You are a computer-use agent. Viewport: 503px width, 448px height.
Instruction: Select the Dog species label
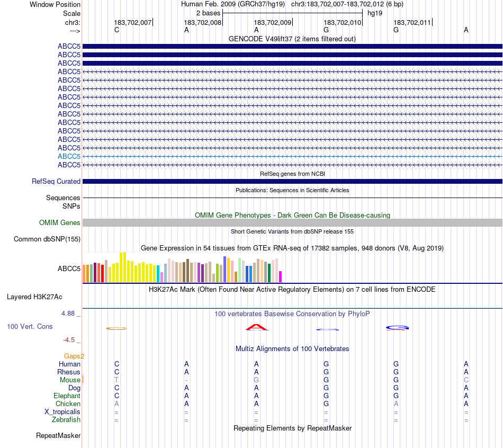point(74,388)
